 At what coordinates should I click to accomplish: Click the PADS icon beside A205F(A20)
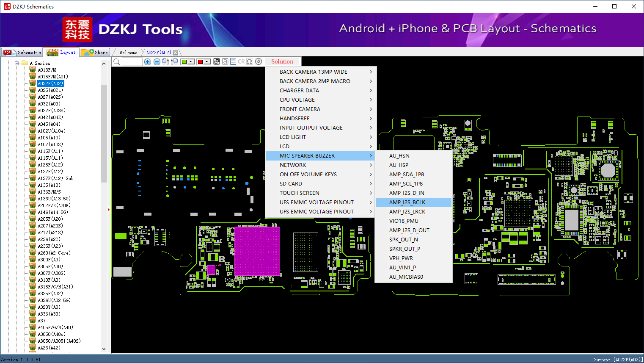(33, 219)
